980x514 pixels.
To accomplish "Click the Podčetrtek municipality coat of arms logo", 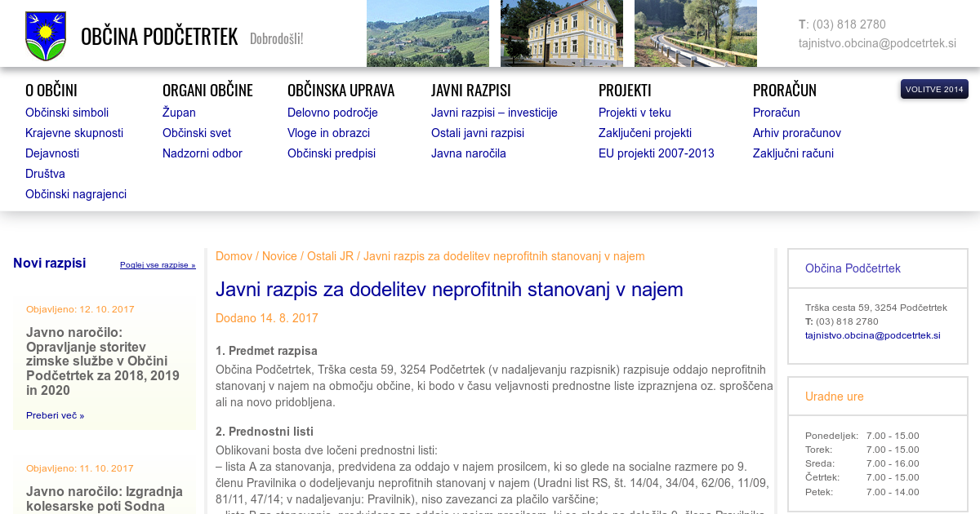I will (x=46, y=36).
